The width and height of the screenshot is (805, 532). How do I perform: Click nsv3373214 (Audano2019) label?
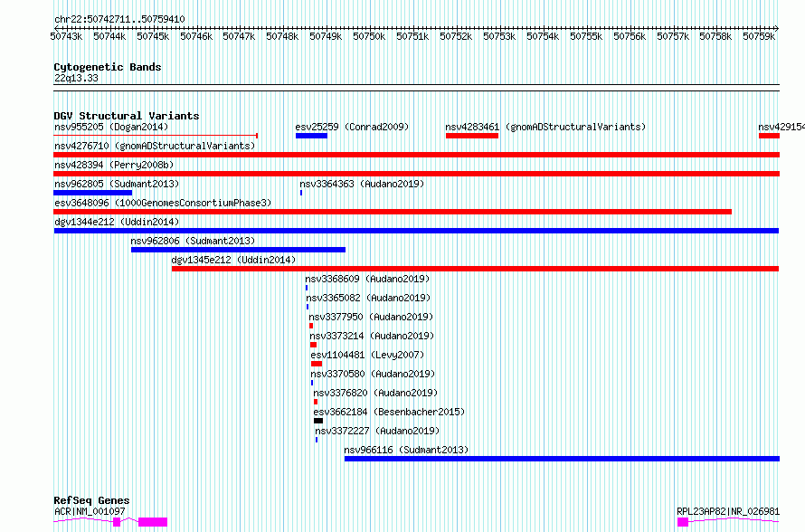pos(373,336)
